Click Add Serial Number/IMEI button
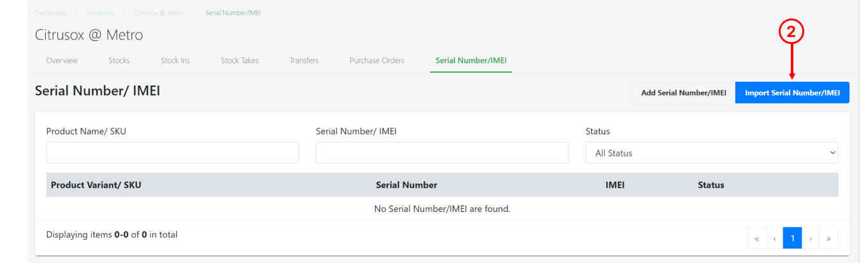The width and height of the screenshot is (868, 263). (x=684, y=93)
